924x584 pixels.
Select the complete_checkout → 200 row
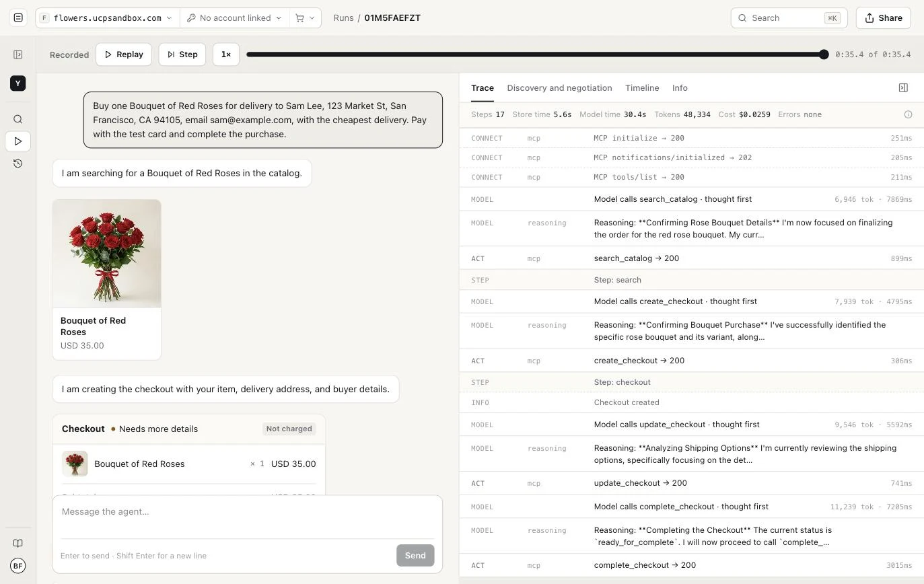pos(691,565)
